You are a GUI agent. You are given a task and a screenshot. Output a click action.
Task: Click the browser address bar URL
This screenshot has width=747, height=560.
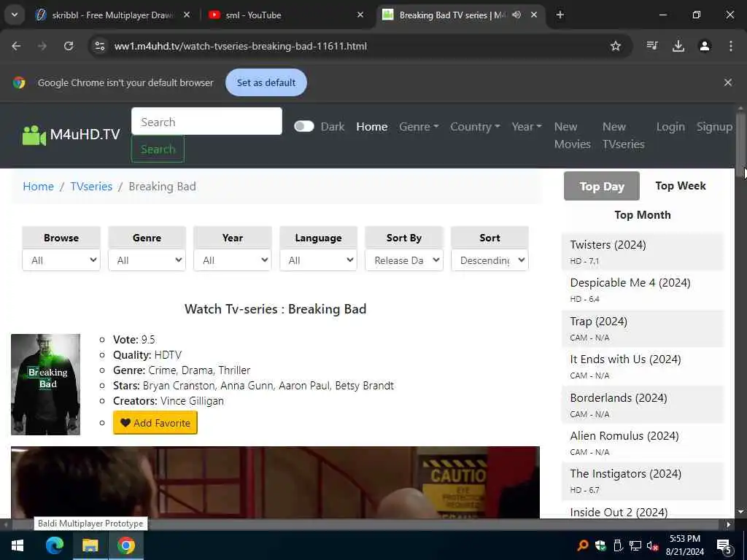241,46
